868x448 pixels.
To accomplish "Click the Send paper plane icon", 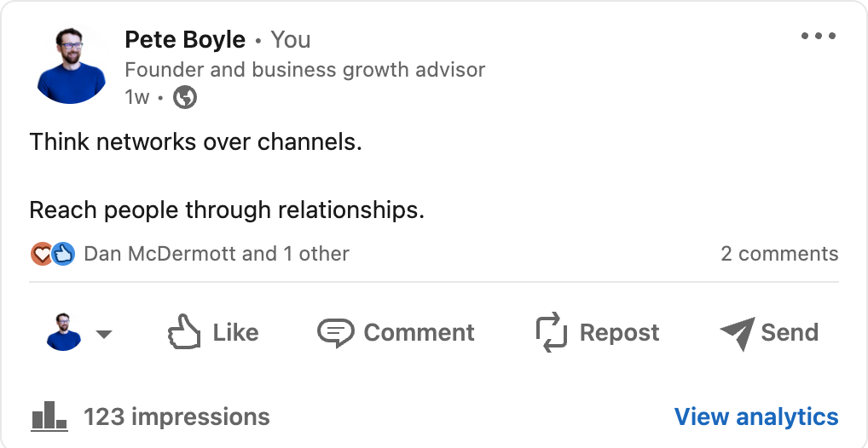I will (737, 333).
